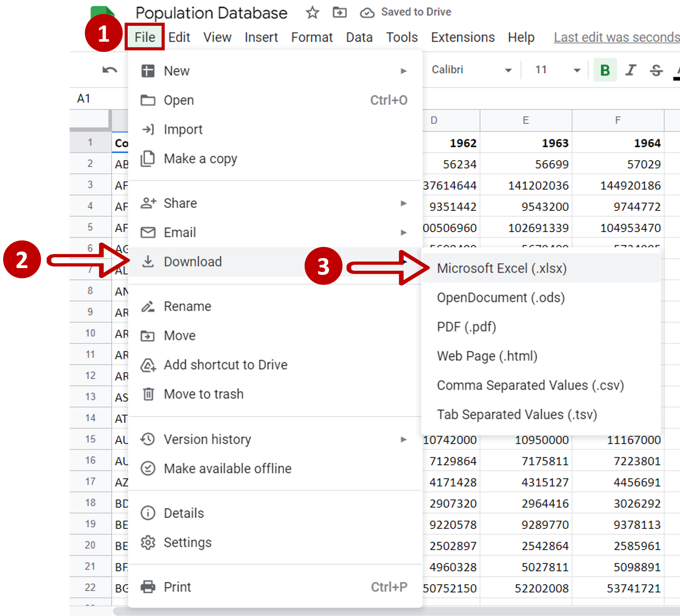Screen dimensions: 680x616
Task: Click cell containing 52202008
Action: click(526, 588)
